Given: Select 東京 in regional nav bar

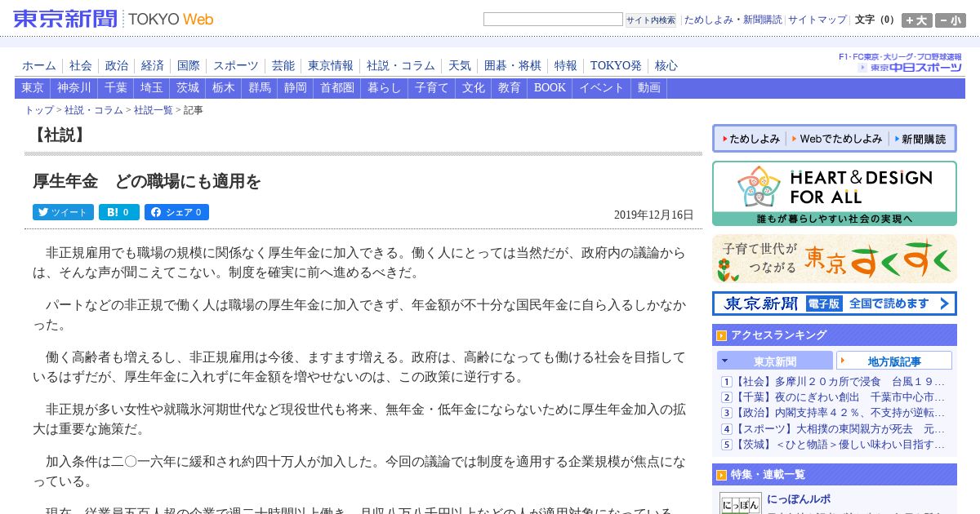Looking at the screenshot, I should coord(33,88).
